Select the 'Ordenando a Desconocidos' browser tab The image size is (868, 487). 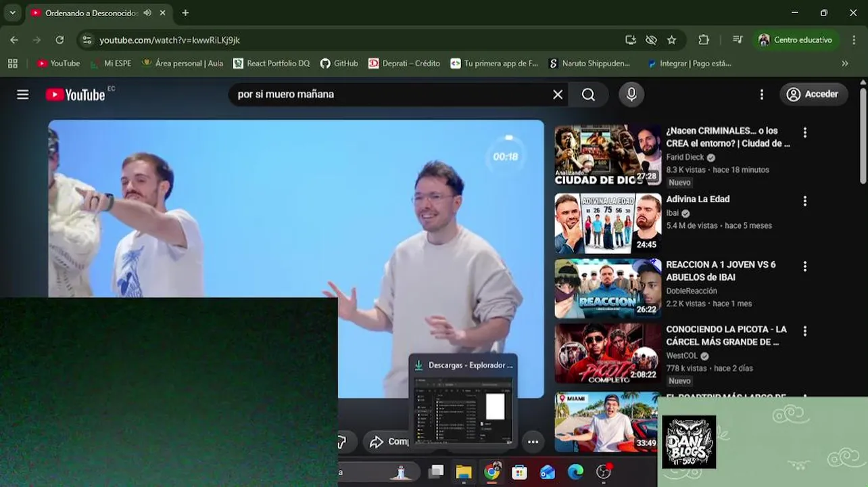tap(91, 13)
